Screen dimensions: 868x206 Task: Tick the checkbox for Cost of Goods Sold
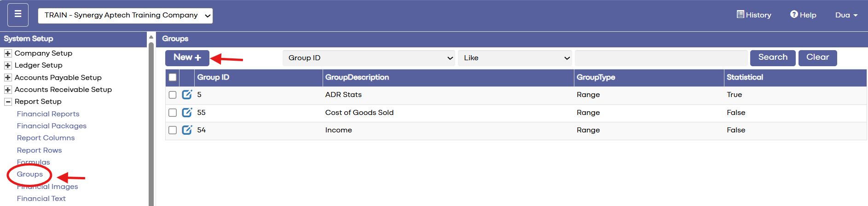pyautogui.click(x=173, y=113)
